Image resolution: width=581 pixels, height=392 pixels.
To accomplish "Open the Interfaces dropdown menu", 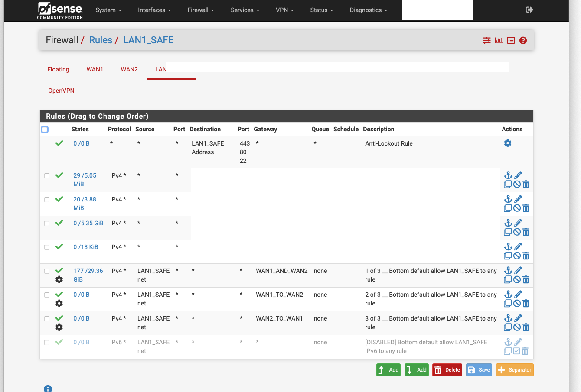I will (x=154, y=10).
